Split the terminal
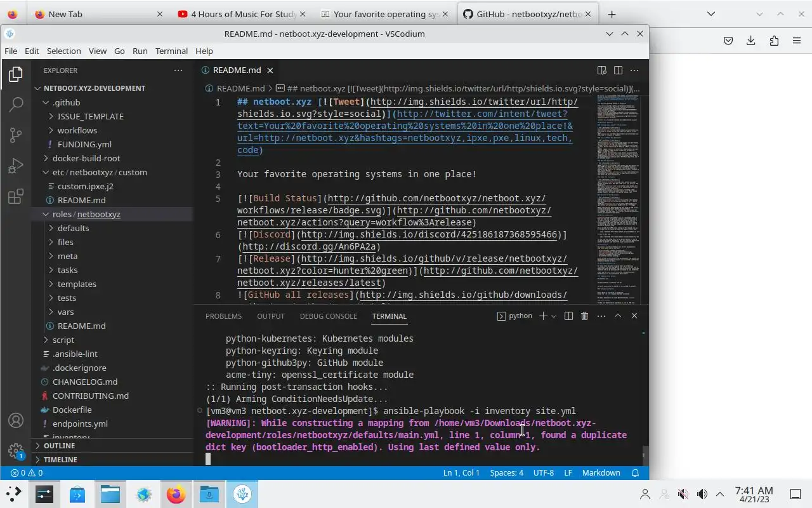This screenshot has width=812, height=508. [x=568, y=316]
